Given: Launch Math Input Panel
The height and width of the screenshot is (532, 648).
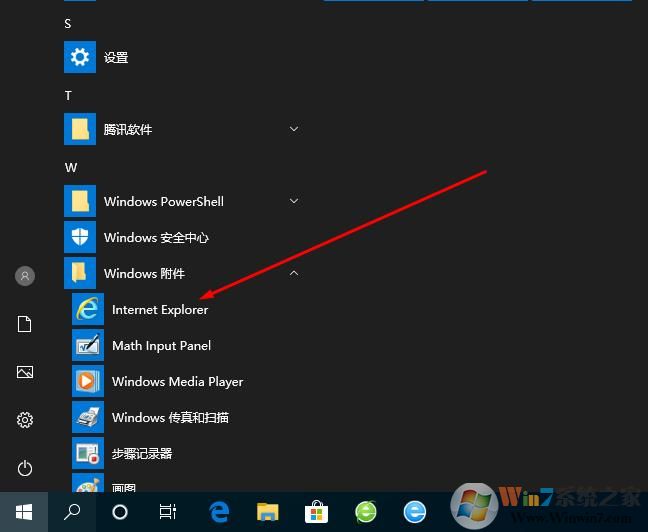Looking at the screenshot, I should 160,346.
